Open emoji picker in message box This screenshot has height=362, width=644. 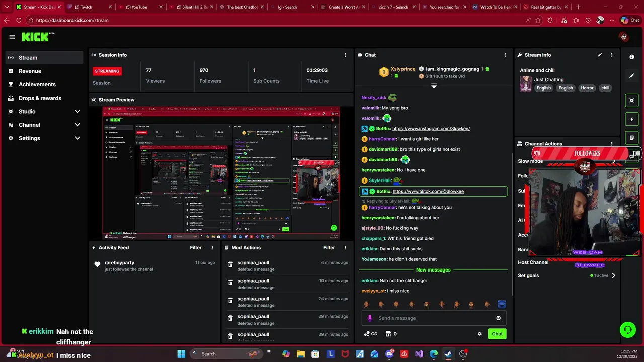(499, 318)
